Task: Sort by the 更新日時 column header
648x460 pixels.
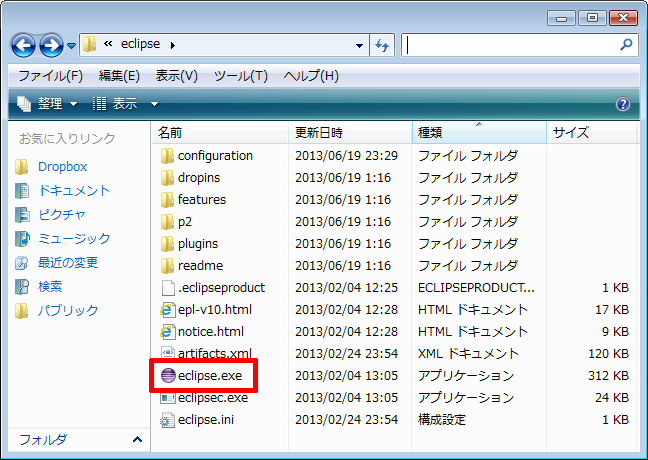Action: (350, 133)
